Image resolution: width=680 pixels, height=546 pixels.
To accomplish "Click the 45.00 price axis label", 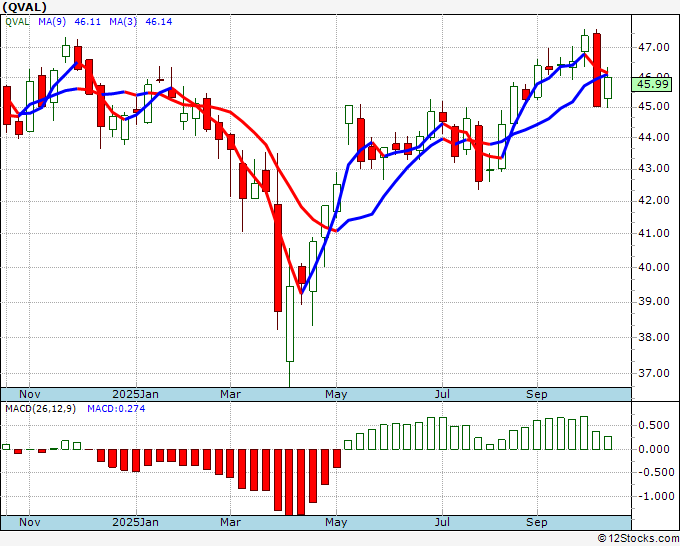I will coord(654,106).
